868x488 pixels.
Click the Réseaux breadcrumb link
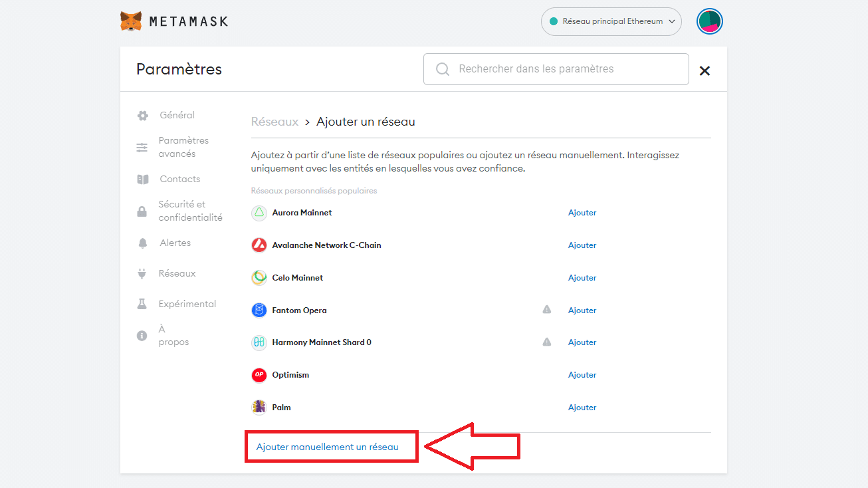[274, 121]
